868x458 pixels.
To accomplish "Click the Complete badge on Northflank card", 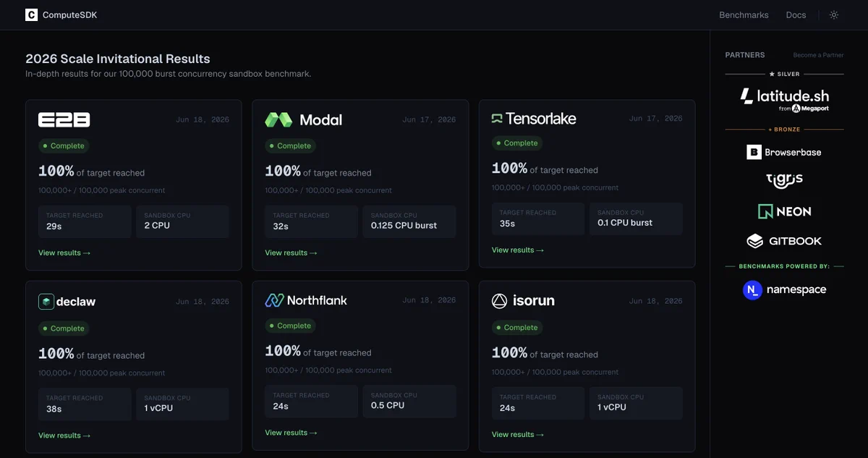I will pos(290,326).
